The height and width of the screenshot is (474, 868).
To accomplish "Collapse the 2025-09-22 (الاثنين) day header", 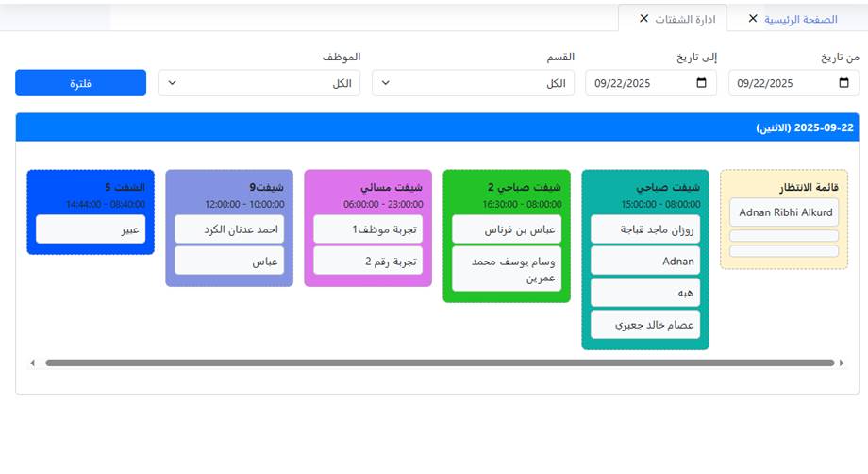I will [437, 127].
